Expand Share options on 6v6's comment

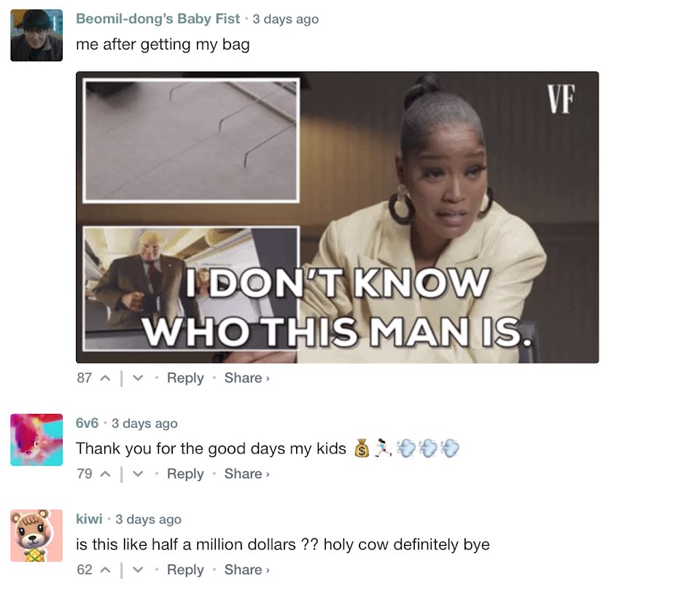[x=247, y=474]
